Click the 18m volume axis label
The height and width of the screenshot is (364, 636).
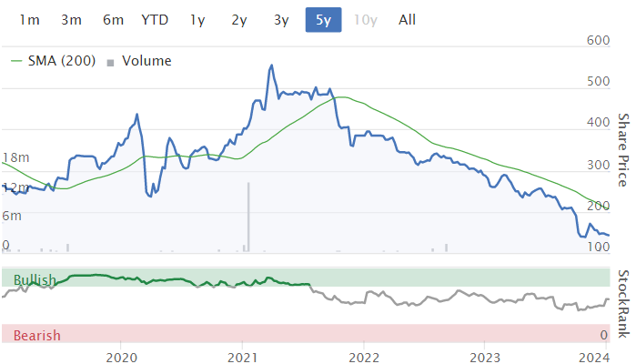tap(15, 157)
